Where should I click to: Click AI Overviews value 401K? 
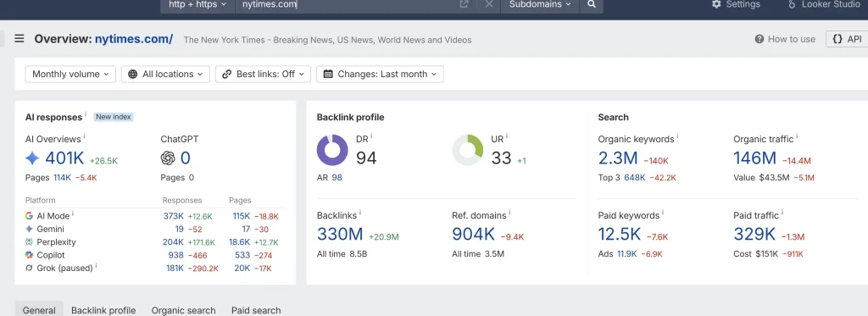[x=64, y=158]
